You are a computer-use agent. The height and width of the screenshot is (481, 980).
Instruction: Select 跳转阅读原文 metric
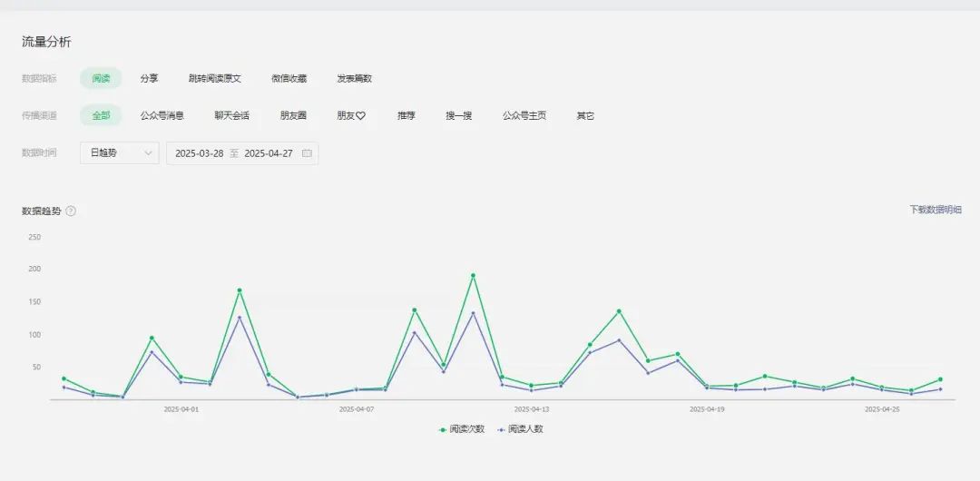[x=215, y=78]
